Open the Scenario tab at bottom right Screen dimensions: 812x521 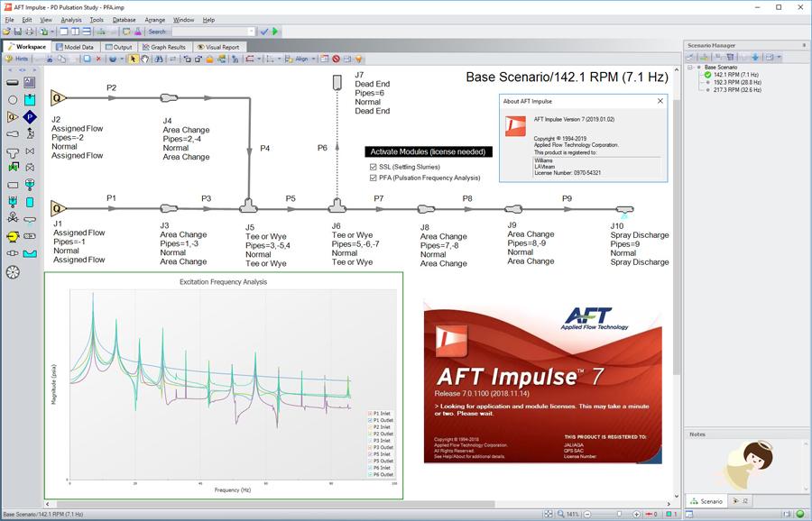point(706,501)
